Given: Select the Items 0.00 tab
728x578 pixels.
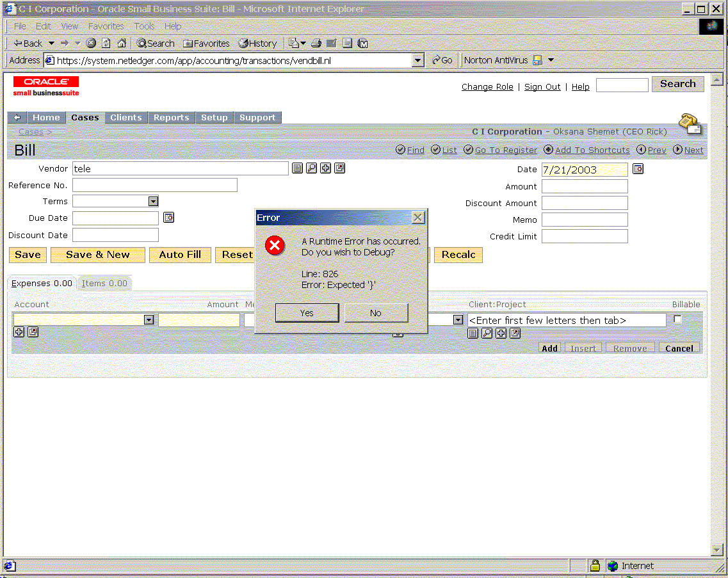Looking at the screenshot, I should pyautogui.click(x=104, y=283).
